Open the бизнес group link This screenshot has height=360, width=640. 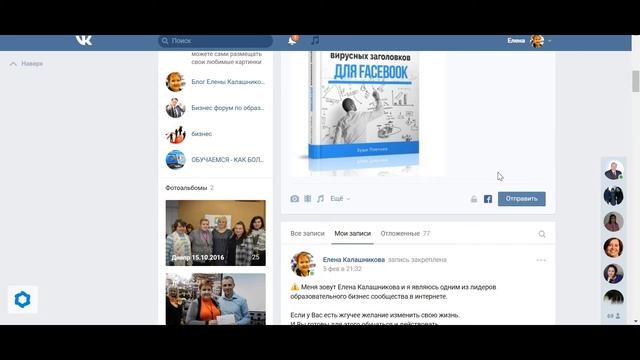point(202,134)
